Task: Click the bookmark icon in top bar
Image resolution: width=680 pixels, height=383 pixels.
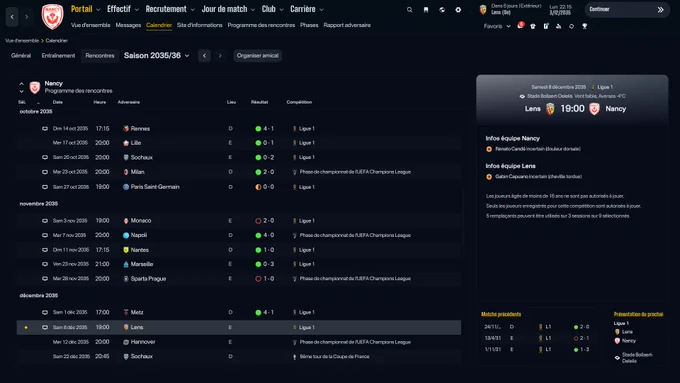Action: (426, 10)
